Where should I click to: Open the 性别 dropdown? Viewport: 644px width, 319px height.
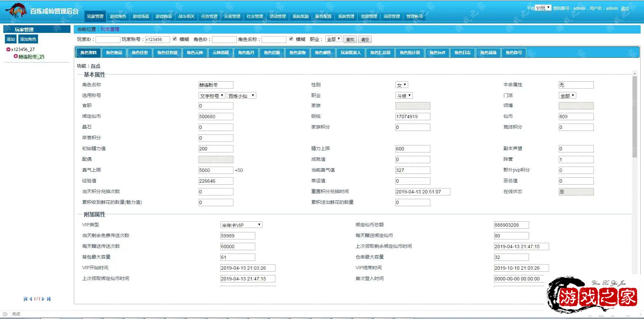[x=401, y=85]
